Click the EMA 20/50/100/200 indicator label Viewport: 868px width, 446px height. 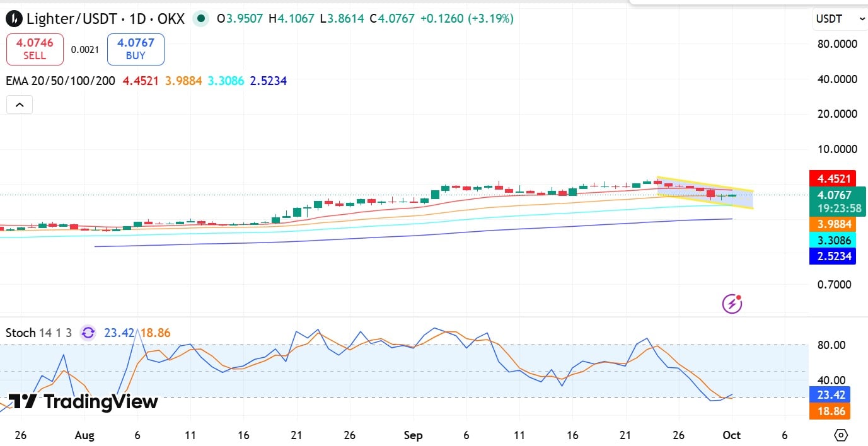tap(61, 81)
